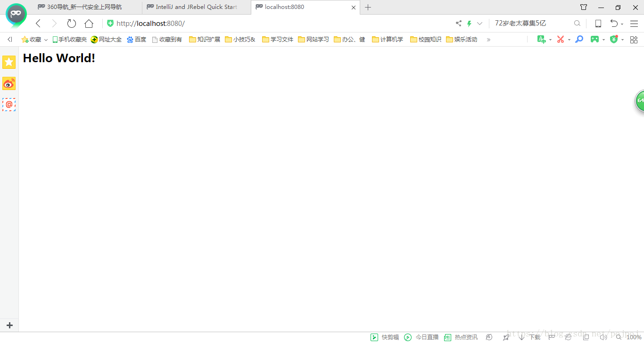Image resolution: width=644 pixels, height=343 pixels.
Task: Close the localhost:8080 tab
Action: click(x=354, y=7)
